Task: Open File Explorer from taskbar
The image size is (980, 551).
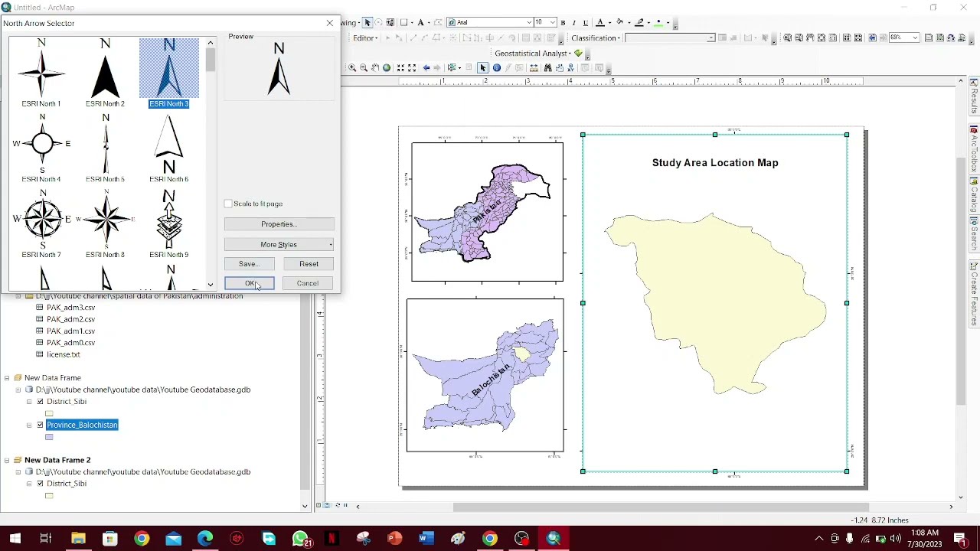Action: point(78,539)
